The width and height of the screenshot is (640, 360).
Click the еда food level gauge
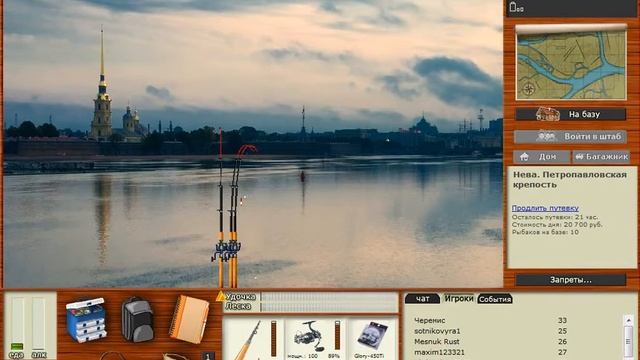(x=17, y=324)
